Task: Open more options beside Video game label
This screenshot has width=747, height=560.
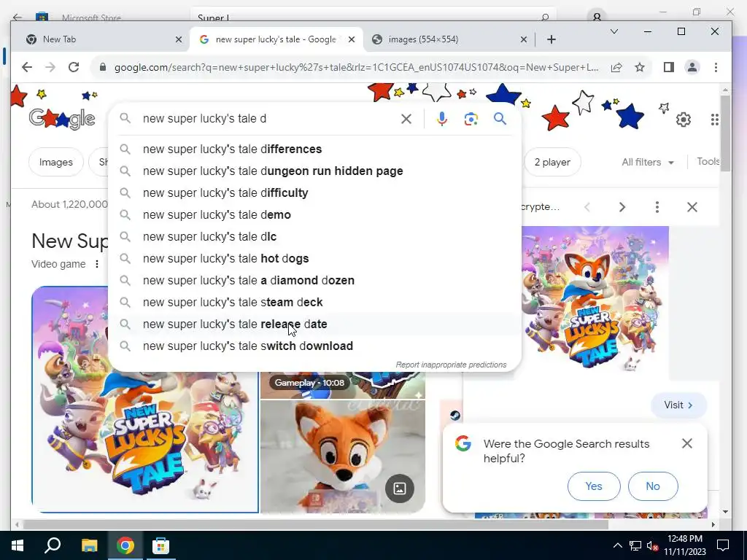Action: [97, 264]
